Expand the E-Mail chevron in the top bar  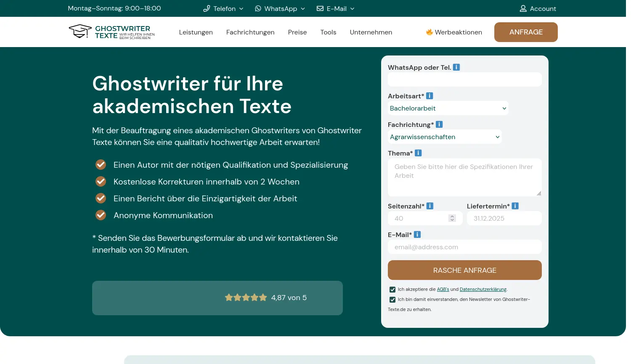353,8
